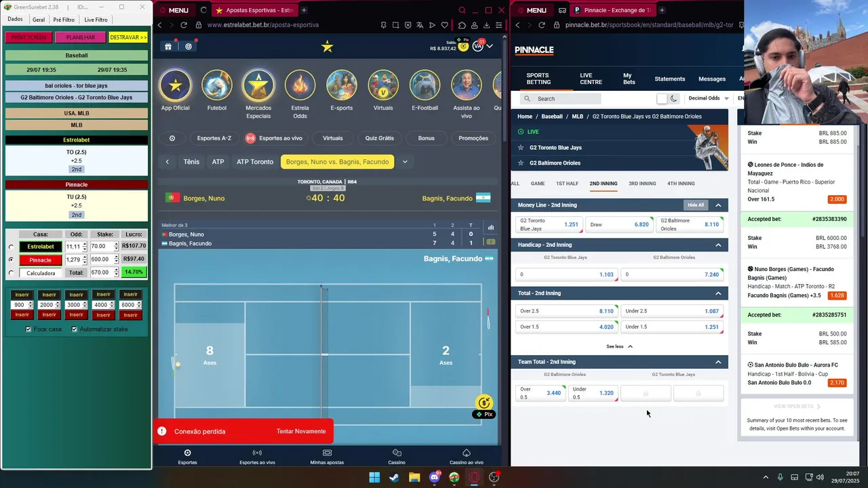Click the PLANILHAR button
The width and height of the screenshot is (868, 488).
(x=81, y=37)
